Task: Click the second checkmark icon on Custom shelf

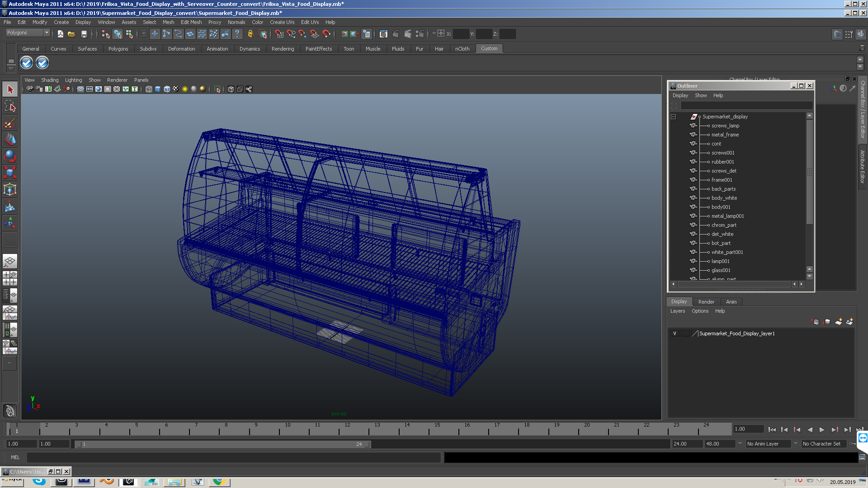Action: (42, 63)
